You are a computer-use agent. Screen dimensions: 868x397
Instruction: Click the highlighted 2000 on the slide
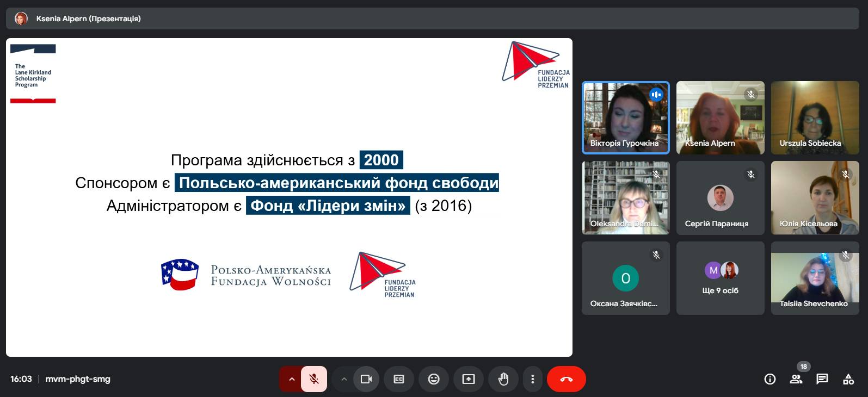click(x=381, y=160)
